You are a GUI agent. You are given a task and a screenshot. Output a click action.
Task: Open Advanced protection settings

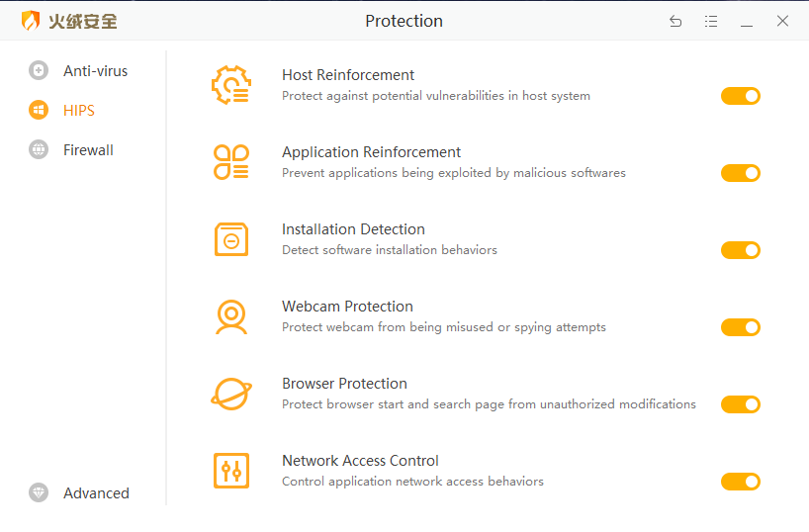96,493
